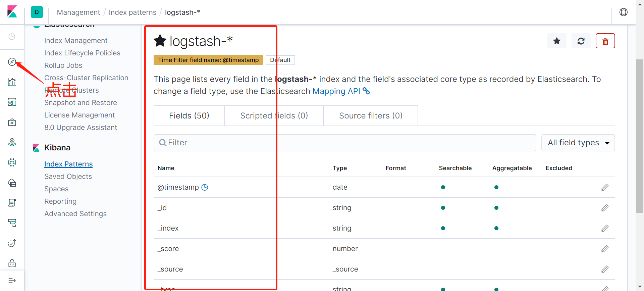The image size is (644, 291).
Task: Click into the Filter search field
Action: tap(345, 143)
